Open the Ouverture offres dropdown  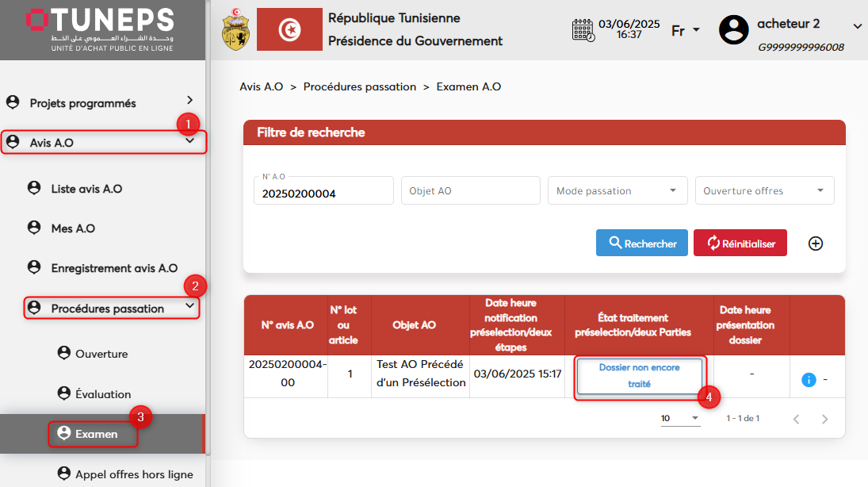coord(763,190)
